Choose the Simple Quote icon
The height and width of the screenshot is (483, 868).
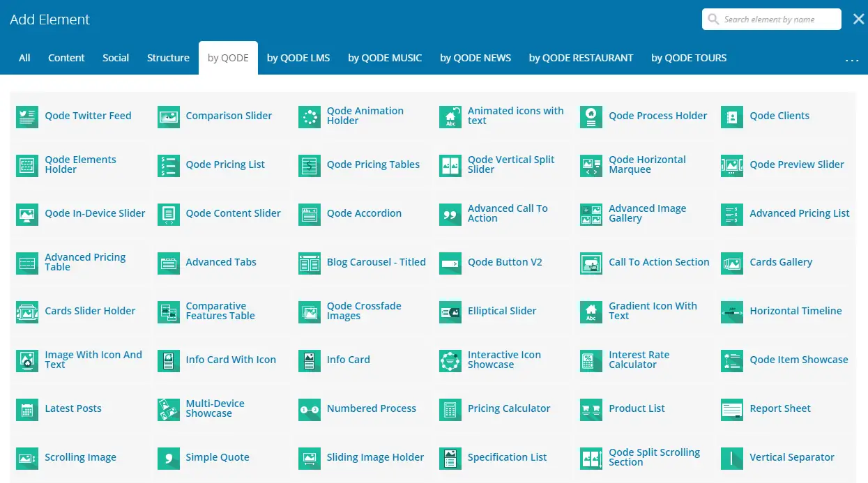[168, 458]
